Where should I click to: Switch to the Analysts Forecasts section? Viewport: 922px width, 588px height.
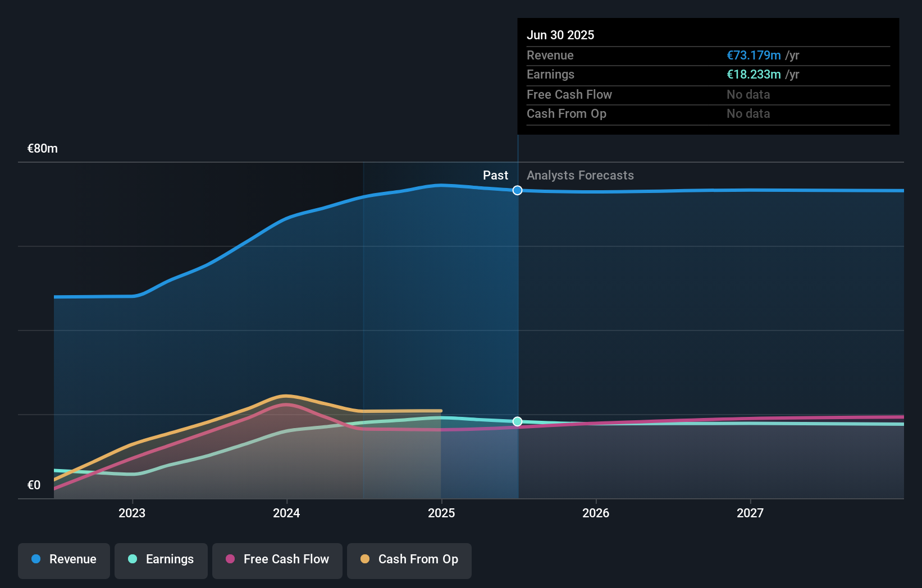(x=580, y=176)
